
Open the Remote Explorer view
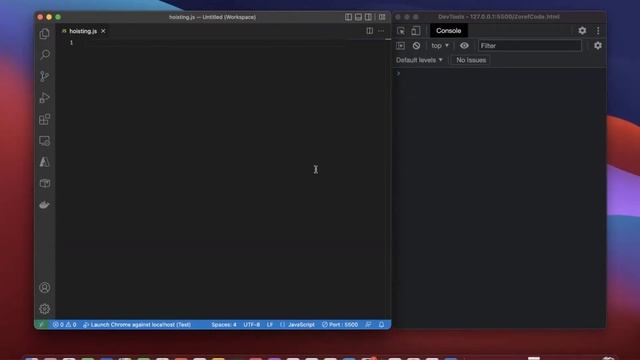point(44,141)
